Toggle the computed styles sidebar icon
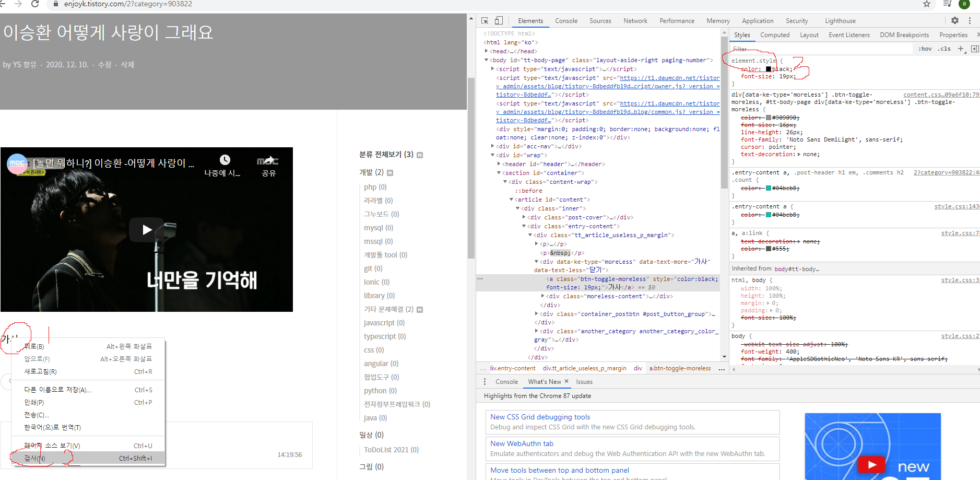980x480 pixels. click(975, 49)
